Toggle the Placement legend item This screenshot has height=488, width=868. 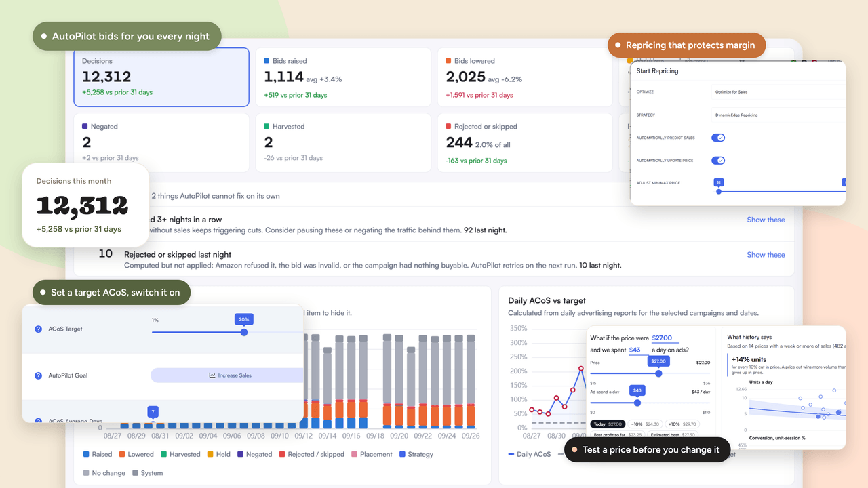(372, 455)
